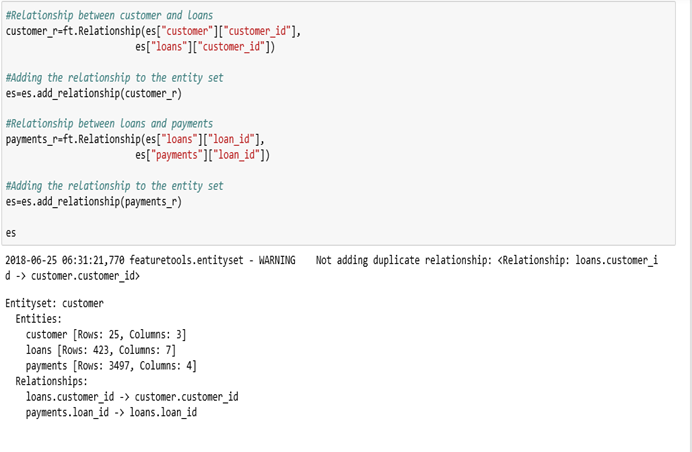Click "payments [Rows: 3497, Columns: 4]" output
Screen dimensions: 692x452
(x=111, y=365)
